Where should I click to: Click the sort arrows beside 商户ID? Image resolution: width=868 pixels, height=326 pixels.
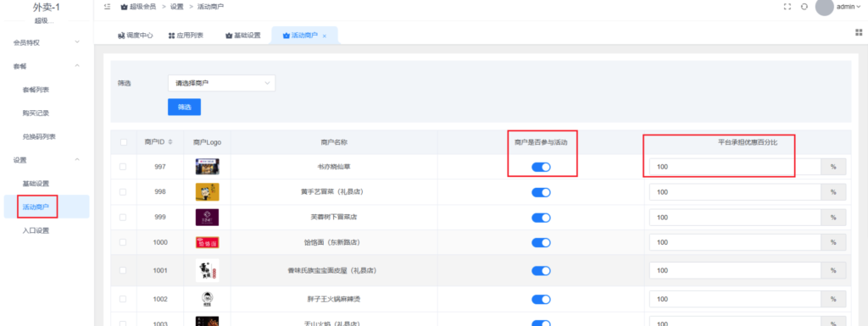[x=170, y=142]
